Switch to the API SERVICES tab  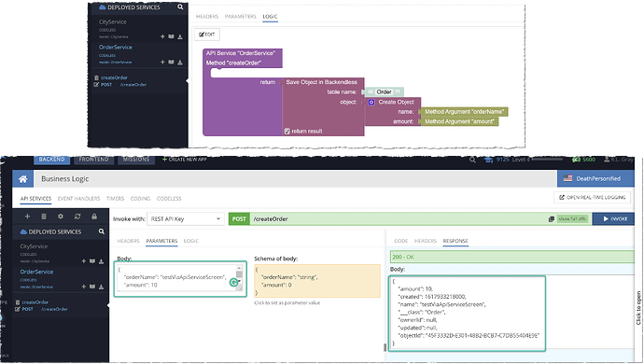coord(35,199)
